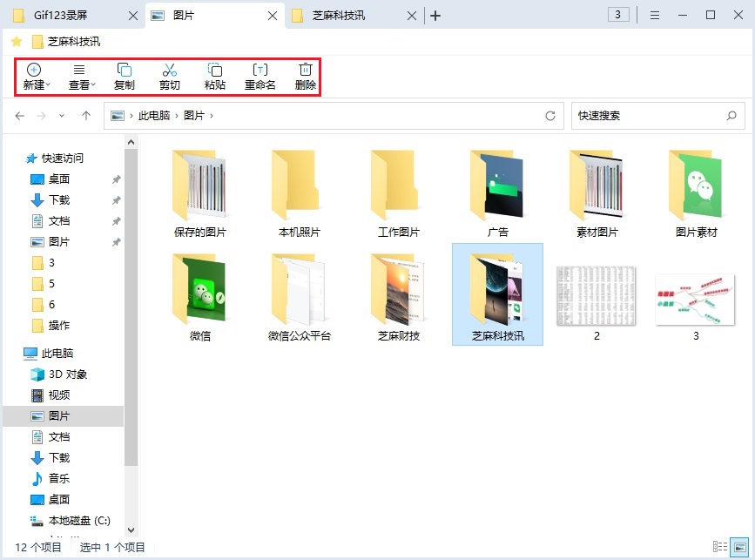The image size is (755, 560).
Task: Switch to large thumbnails view
Action: click(x=740, y=547)
